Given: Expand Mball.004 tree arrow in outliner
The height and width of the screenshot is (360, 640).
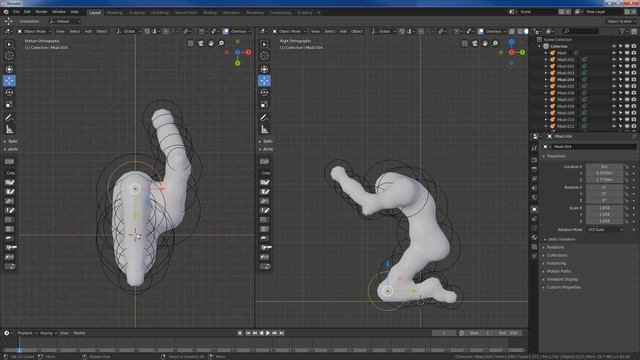Looking at the screenshot, I should click(546, 80).
